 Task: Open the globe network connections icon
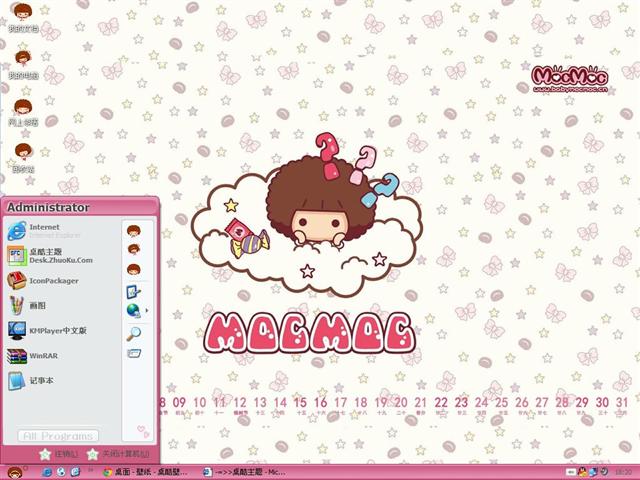click(133, 311)
